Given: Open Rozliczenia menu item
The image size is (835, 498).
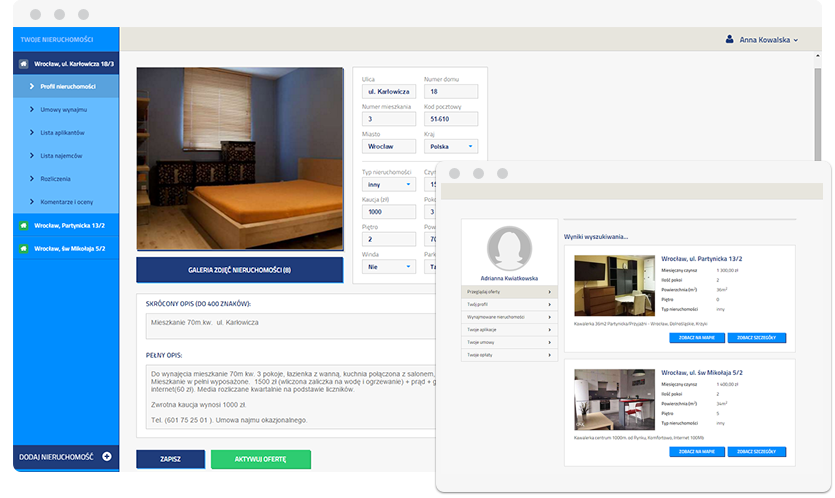Looking at the screenshot, I should pyautogui.click(x=66, y=179).
